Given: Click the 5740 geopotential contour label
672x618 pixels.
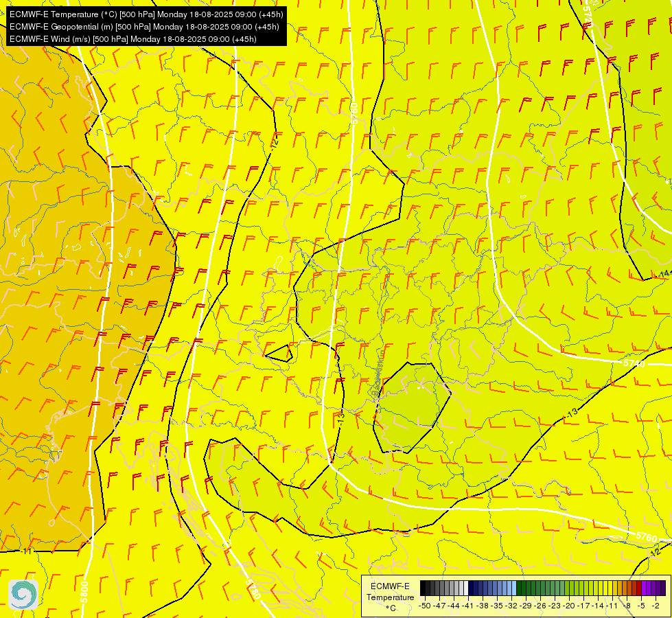Looking at the screenshot, I should coord(634,364).
